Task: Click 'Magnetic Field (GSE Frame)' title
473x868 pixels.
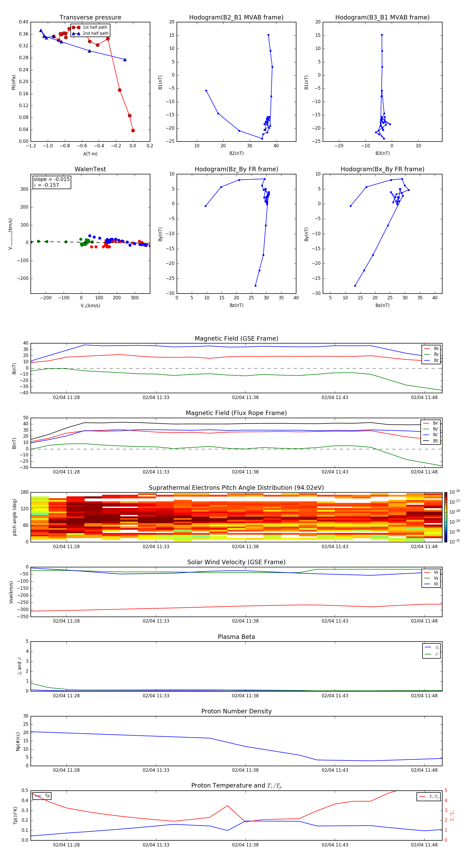Action: click(236, 339)
